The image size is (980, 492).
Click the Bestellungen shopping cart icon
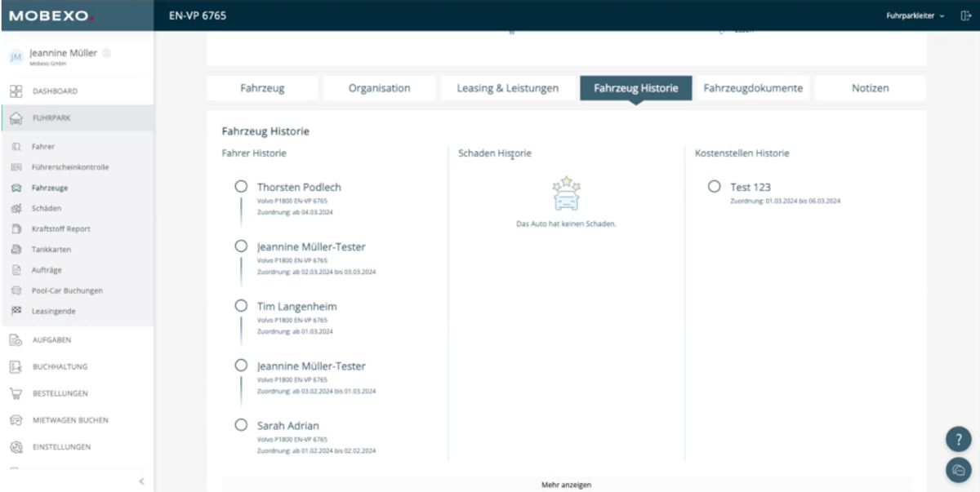[x=16, y=393]
